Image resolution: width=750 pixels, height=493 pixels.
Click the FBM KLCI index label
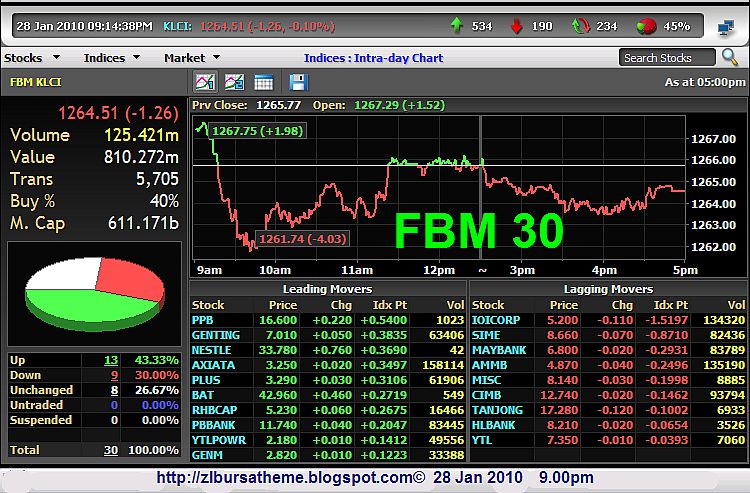36,82
